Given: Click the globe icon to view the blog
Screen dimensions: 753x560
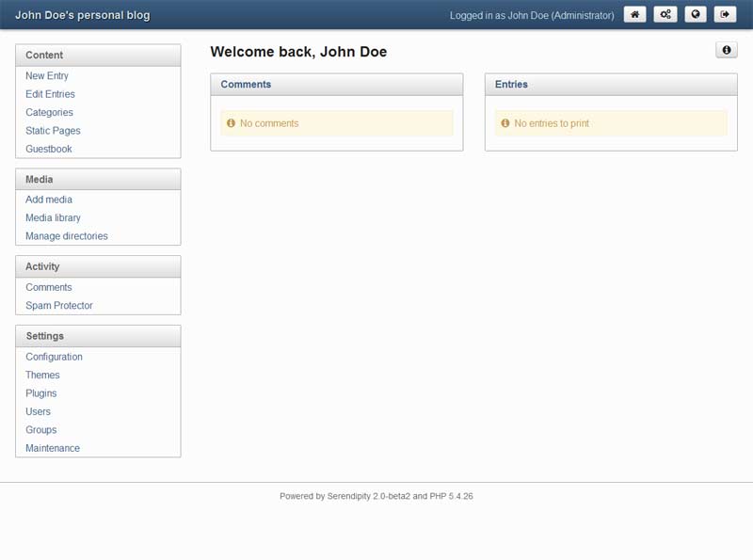Looking at the screenshot, I should [x=696, y=14].
